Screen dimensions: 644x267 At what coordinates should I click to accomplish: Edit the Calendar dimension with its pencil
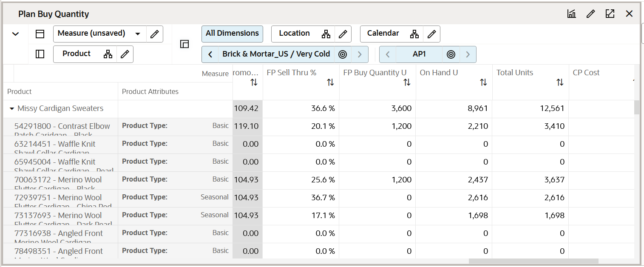pos(431,34)
